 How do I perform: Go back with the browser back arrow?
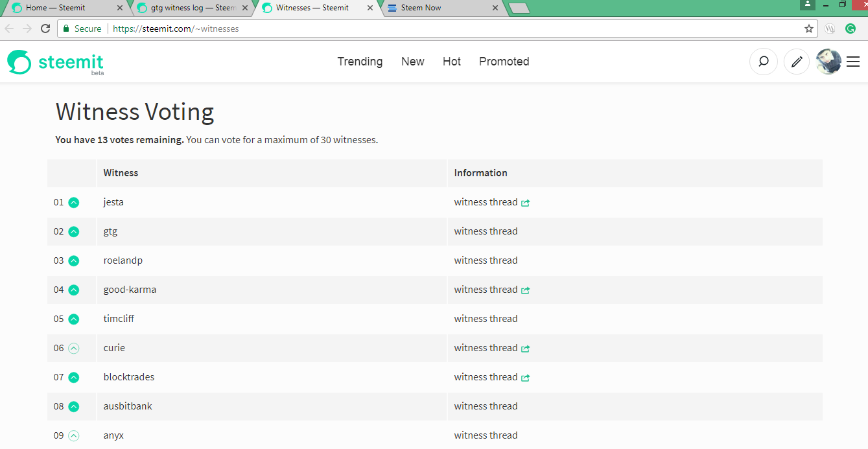pos(9,29)
